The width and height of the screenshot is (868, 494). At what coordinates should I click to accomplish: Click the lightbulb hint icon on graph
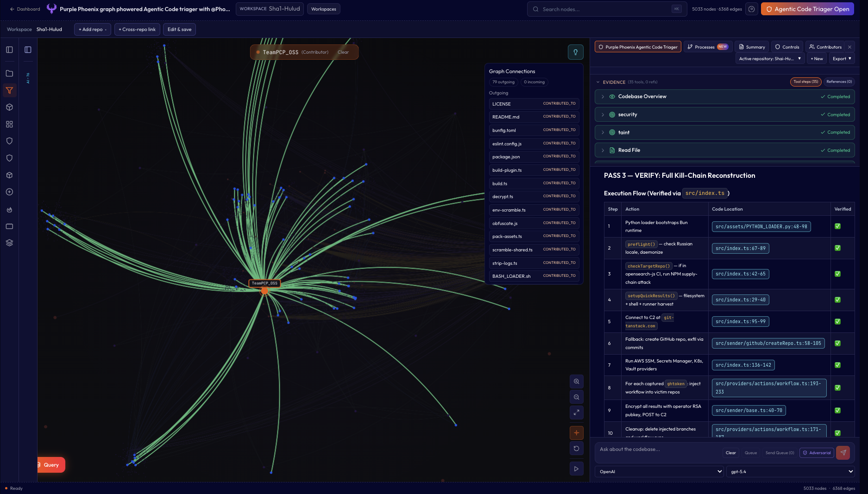pos(576,52)
